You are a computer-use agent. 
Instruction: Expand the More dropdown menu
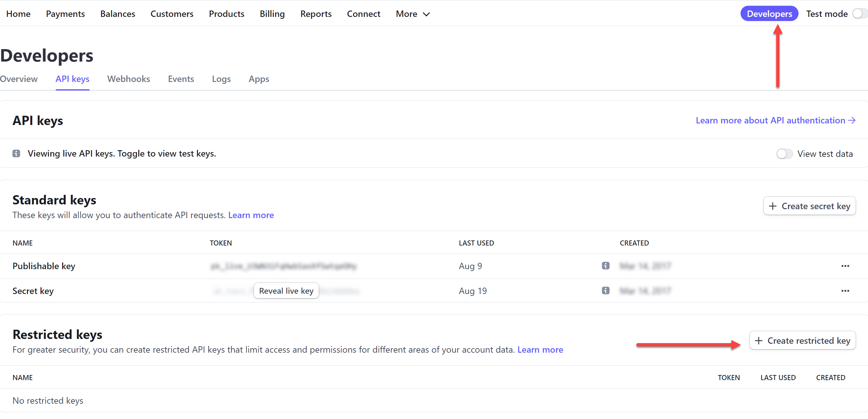[413, 14]
